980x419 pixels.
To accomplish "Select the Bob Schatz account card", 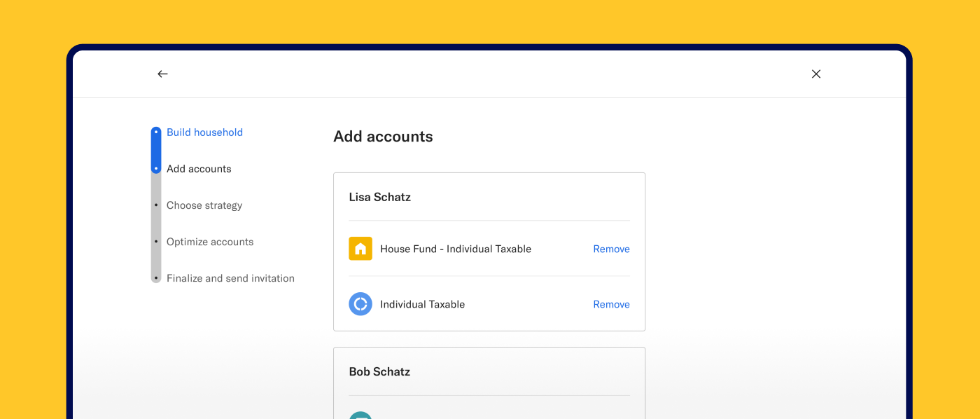I will point(489,382).
